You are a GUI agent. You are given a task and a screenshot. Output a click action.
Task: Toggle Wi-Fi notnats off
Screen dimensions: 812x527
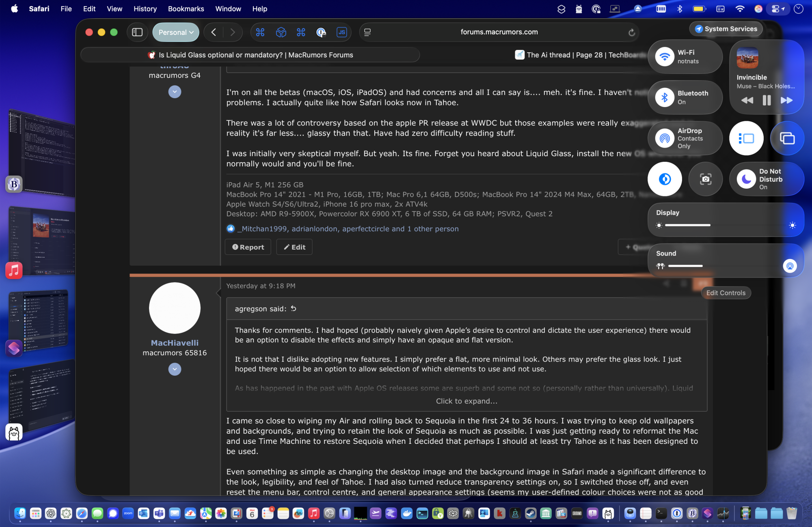click(x=665, y=57)
